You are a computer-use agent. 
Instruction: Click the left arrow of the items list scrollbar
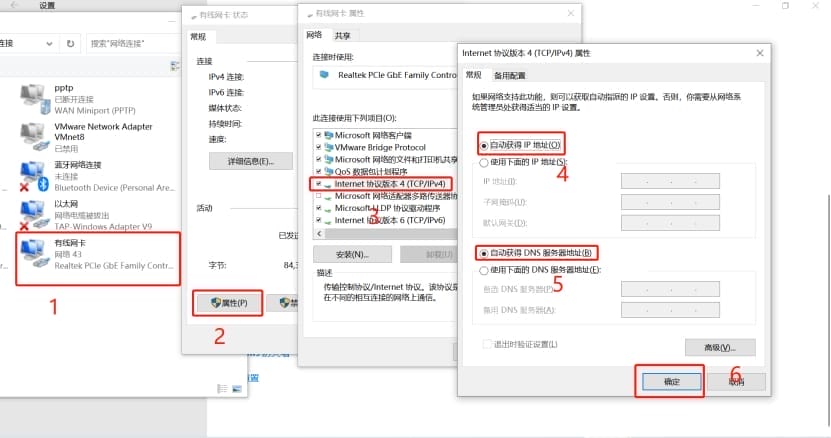[x=319, y=233]
